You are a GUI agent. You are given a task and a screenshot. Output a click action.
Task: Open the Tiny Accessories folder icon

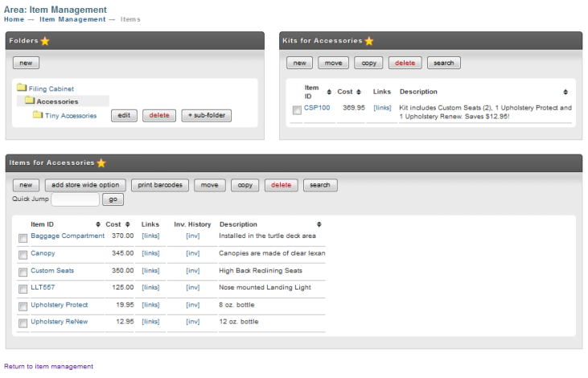[x=38, y=114]
